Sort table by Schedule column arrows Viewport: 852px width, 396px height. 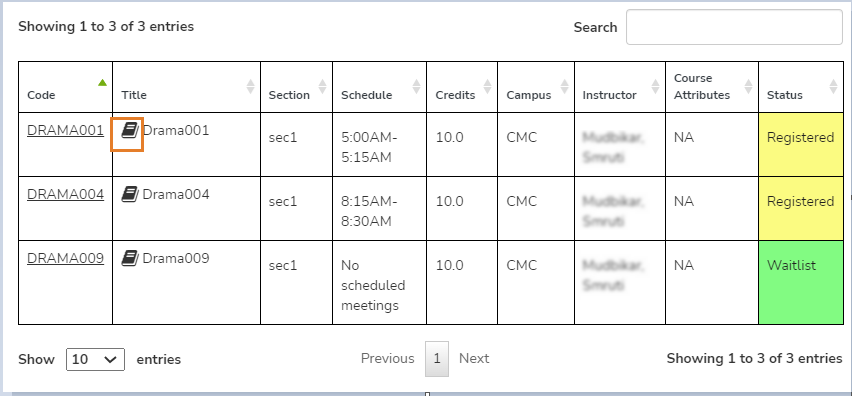pos(416,86)
